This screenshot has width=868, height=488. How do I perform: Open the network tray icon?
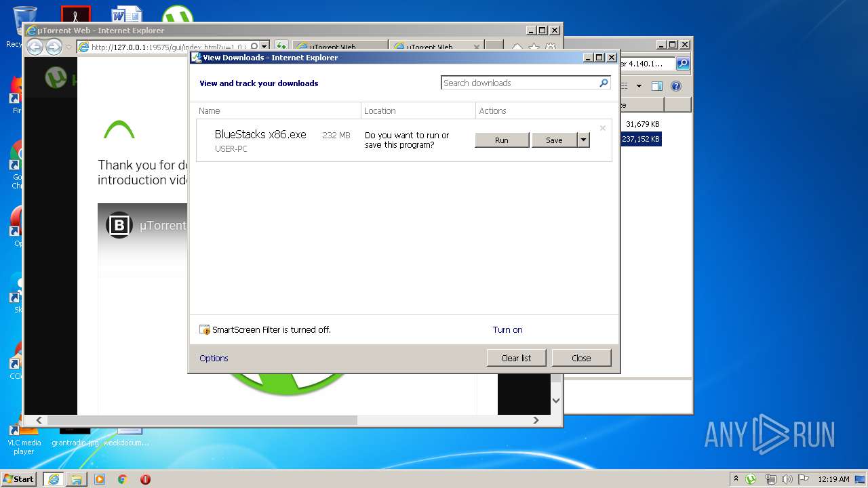[771, 479]
